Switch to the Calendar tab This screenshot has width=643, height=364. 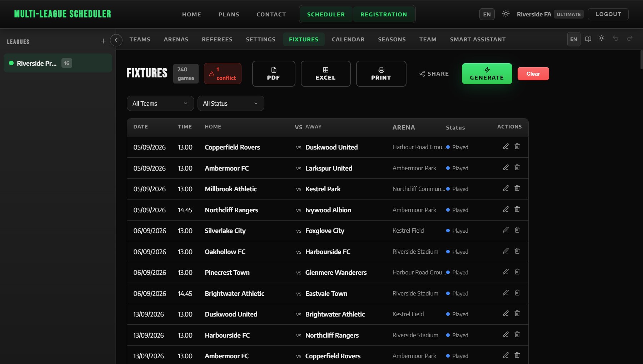348,39
